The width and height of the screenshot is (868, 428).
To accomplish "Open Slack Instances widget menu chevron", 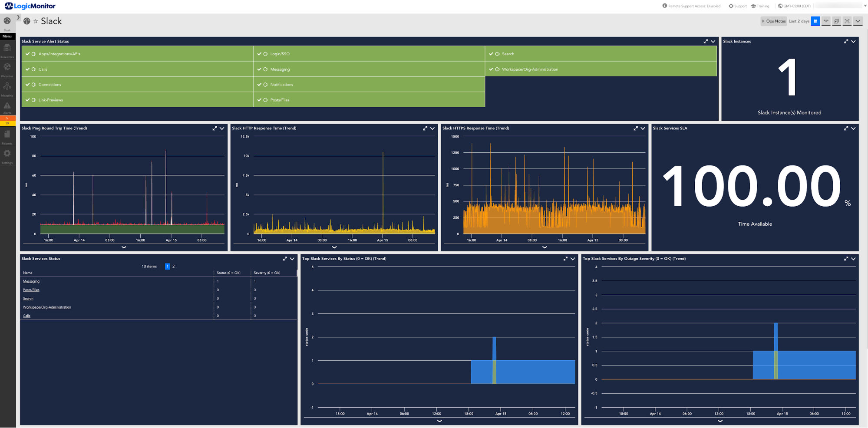I will 853,42.
